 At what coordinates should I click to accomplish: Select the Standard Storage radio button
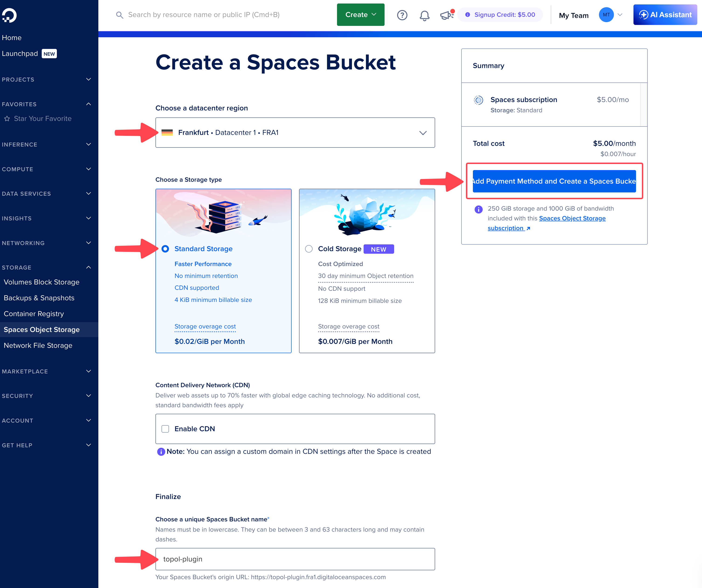click(x=165, y=249)
